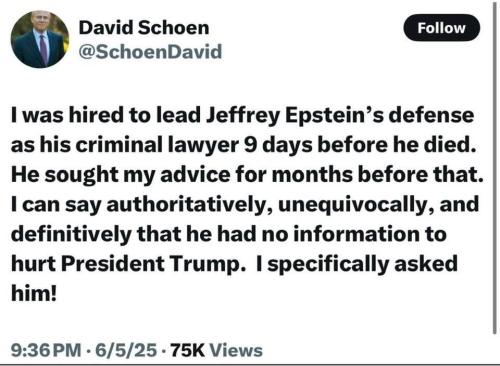Click the final word "him!" in the tweet
The width and height of the screenshot is (500, 366).
(x=34, y=293)
